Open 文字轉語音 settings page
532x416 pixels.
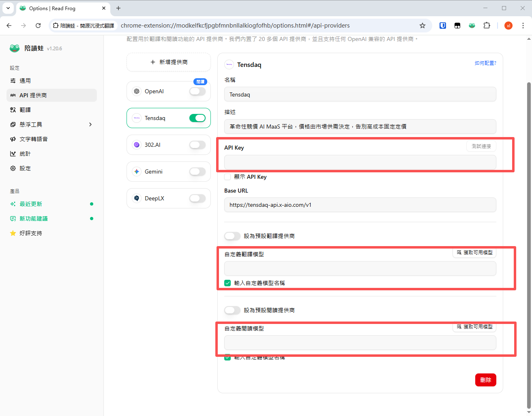51,139
